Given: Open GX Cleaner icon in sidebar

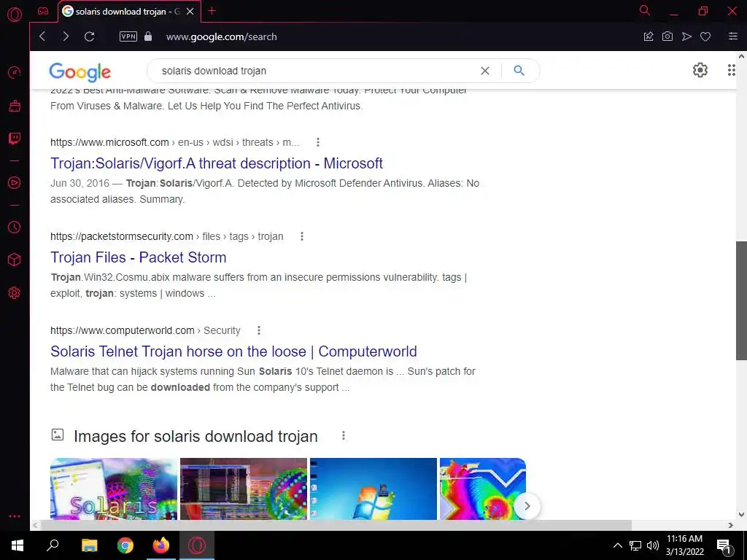Looking at the screenshot, I should click(15, 106).
